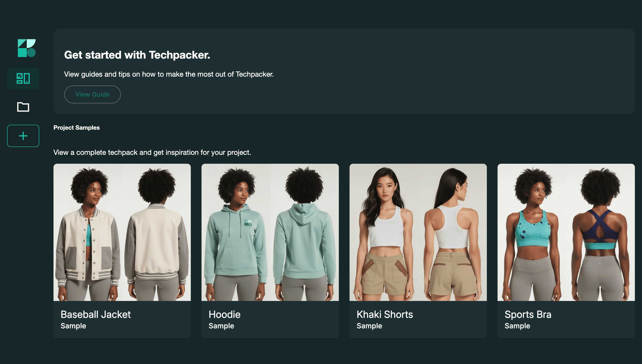The height and width of the screenshot is (364, 642).
Task: Click the Project Samples heading
Action: tap(76, 127)
